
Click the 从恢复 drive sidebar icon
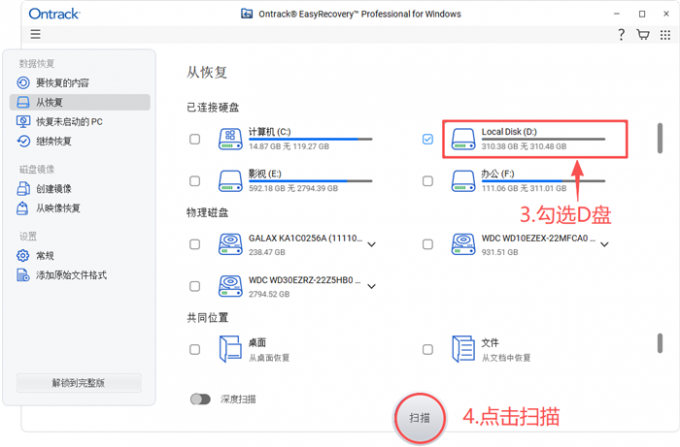point(23,102)
